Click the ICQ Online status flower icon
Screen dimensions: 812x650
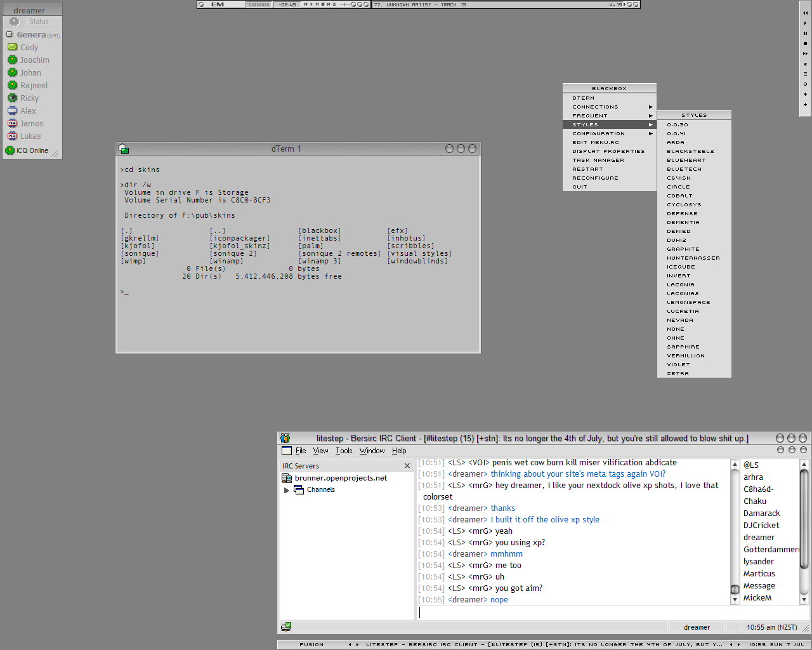click(10, 150)
